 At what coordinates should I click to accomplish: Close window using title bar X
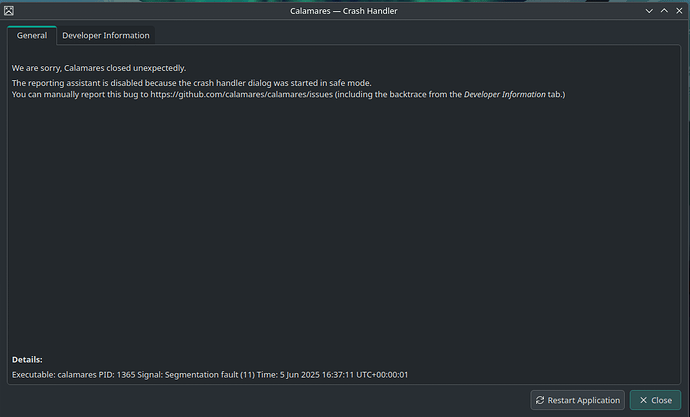[679, 11]
